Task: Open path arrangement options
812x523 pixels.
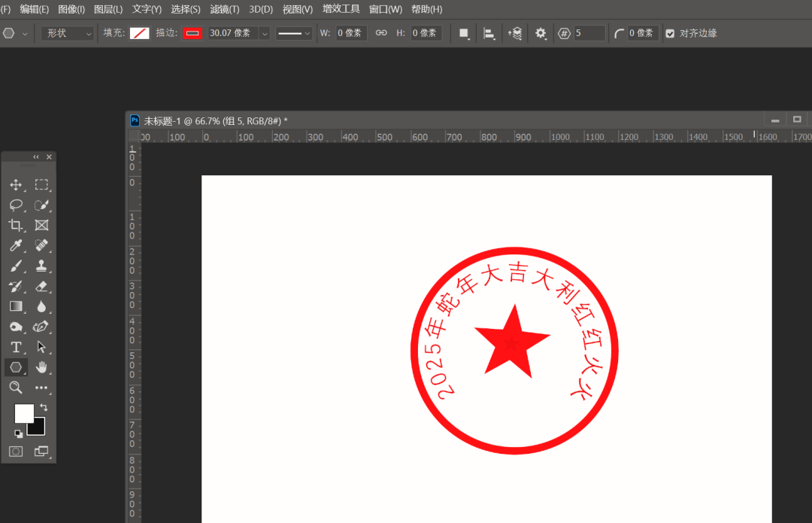Action: [x=515, y=34]
